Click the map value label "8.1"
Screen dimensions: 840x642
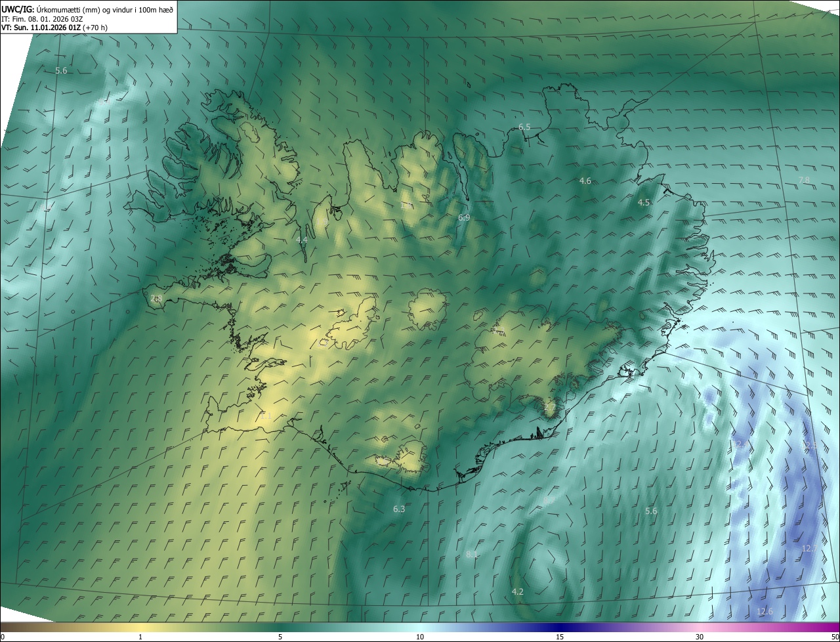(472, 554)
